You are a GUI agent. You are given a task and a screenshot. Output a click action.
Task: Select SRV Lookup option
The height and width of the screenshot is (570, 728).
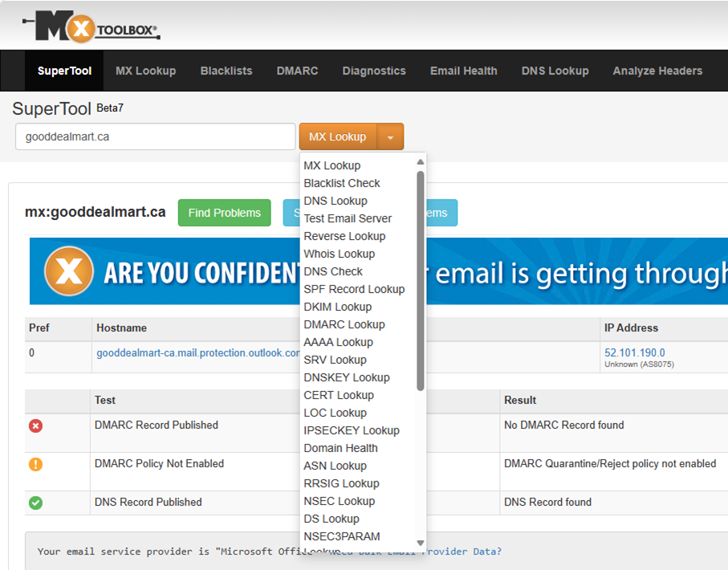[x=335, y=360]
